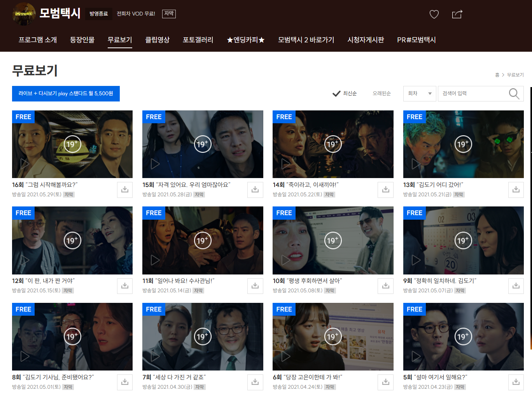
Task: Click the search magnifier icon
Action: [514, 94]
